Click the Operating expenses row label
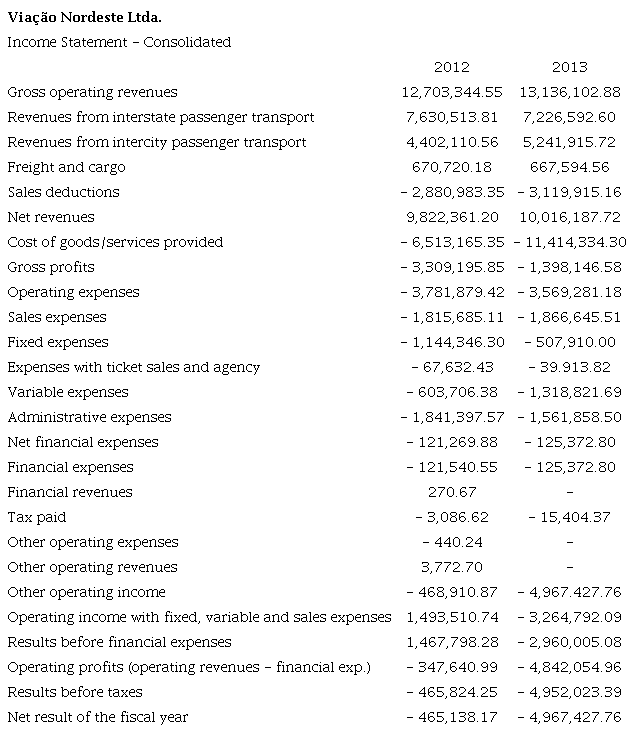Screen dimensions: 635x733 (x=73, y=292)
